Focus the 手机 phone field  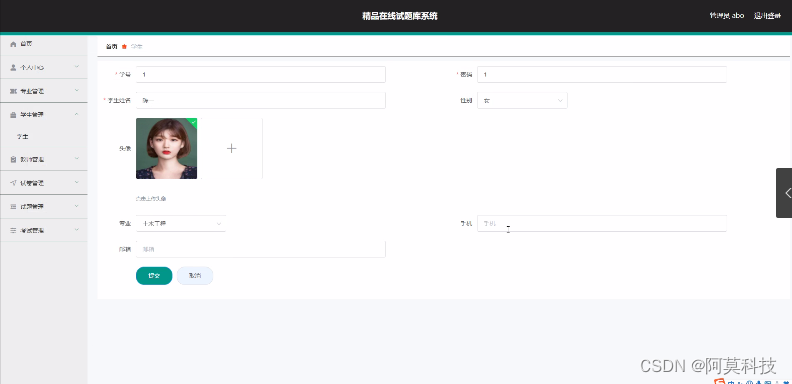602,223
